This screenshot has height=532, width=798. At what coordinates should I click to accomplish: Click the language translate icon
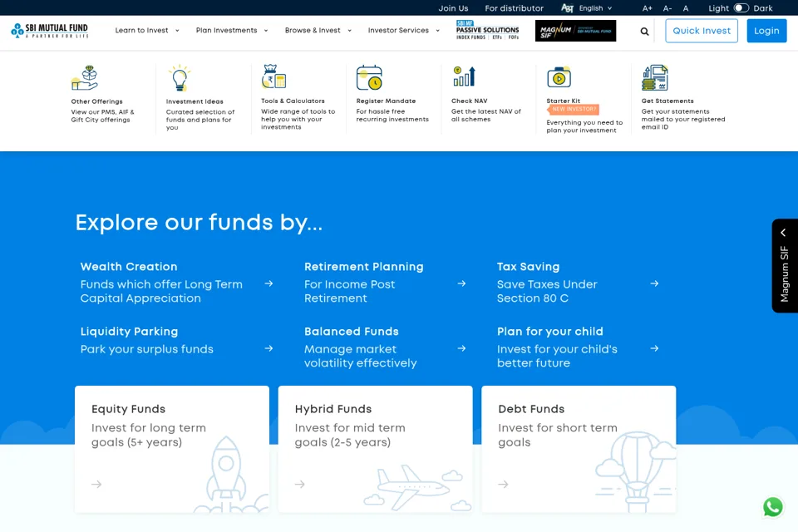pos(567,8)
